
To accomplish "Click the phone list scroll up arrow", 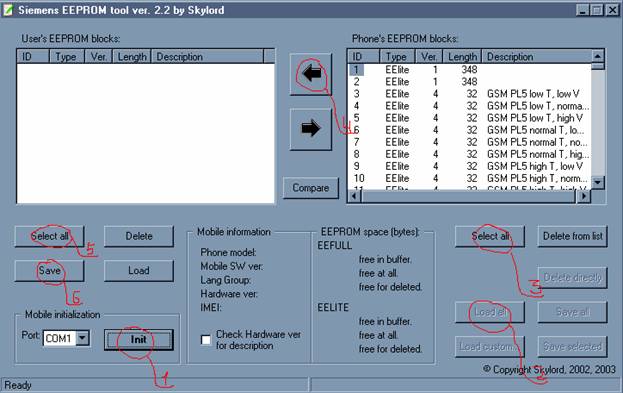I will tap(598, 56).
